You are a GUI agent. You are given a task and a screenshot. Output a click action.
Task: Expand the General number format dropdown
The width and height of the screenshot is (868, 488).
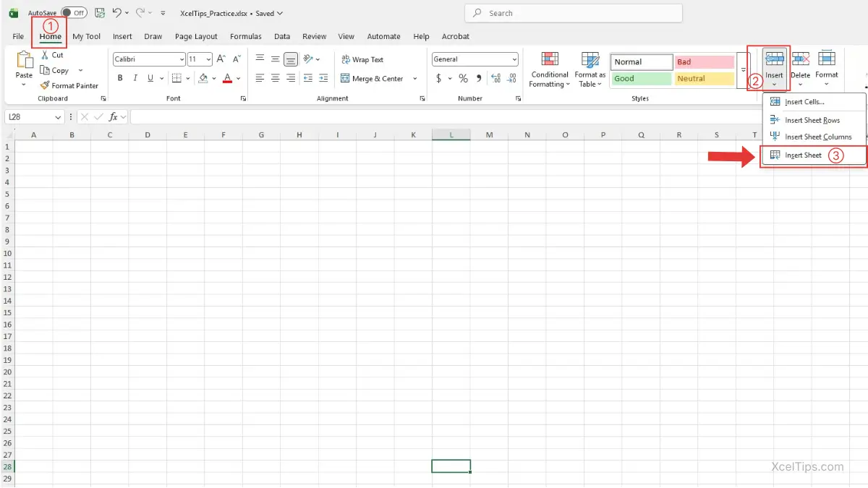[514, 59]
